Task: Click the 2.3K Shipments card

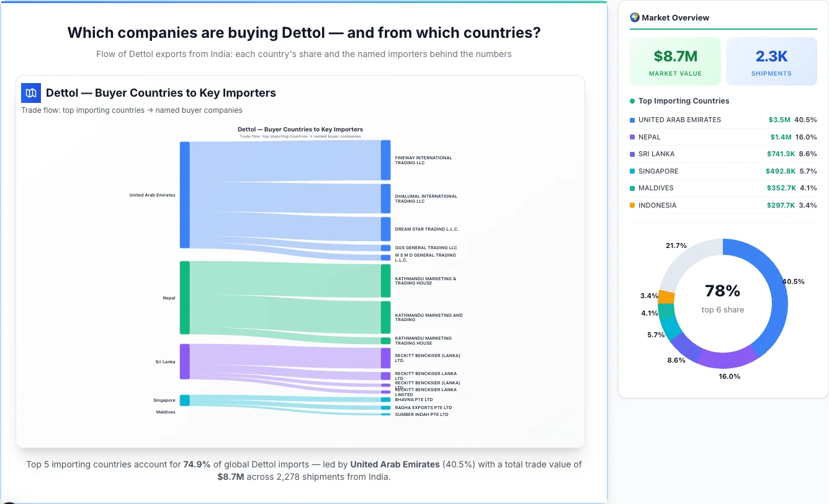Action: click(771, 61)
